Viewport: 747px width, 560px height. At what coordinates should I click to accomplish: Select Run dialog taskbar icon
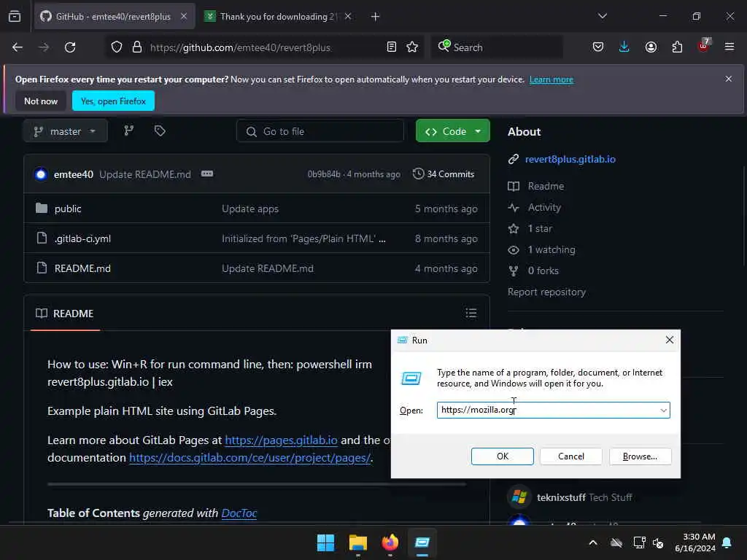coord(422,542)
